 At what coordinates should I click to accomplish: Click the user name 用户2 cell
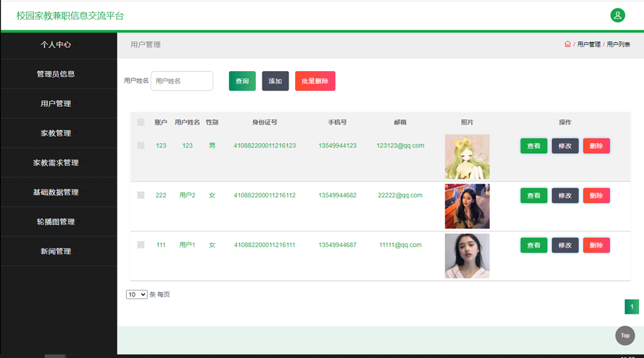[187, 195]
